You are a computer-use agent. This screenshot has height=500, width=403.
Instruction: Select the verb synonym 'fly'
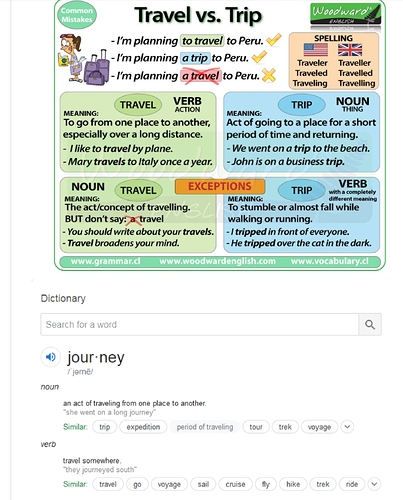coord(266,484)
